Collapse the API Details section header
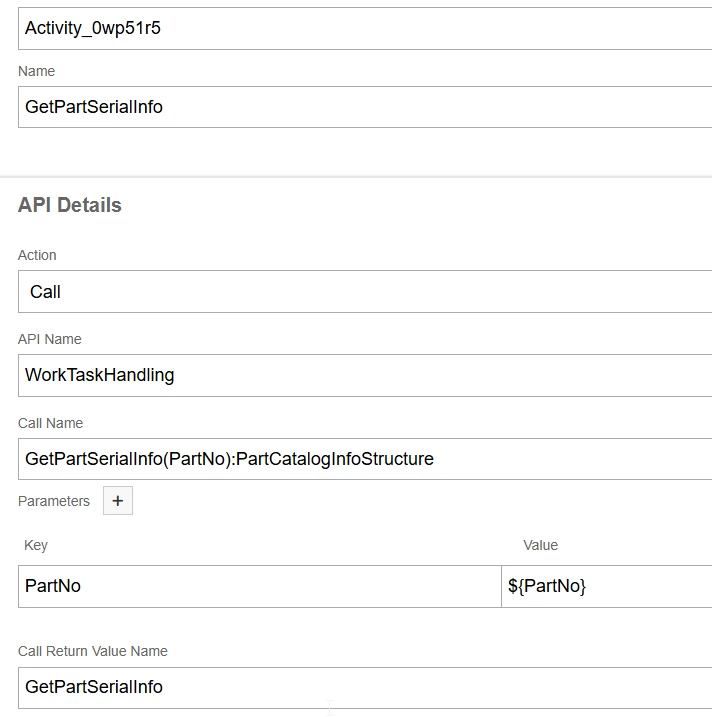Screen dimensions: 712x717 point(70,205)
